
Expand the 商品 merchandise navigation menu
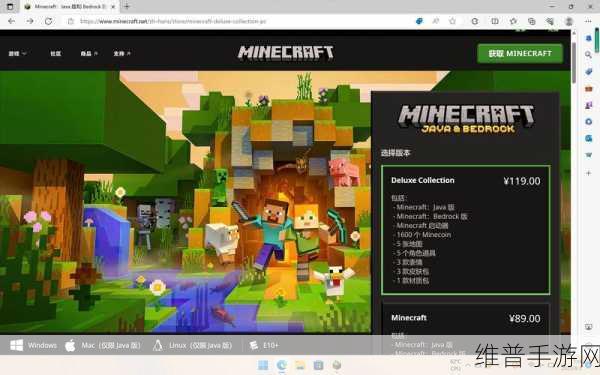[89, 53]
